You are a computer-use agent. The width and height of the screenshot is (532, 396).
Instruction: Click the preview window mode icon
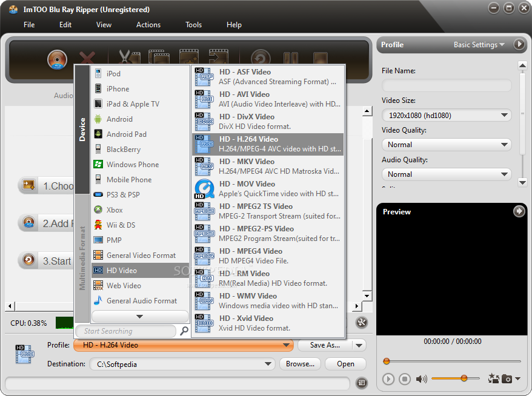click(x=493, y=378)
